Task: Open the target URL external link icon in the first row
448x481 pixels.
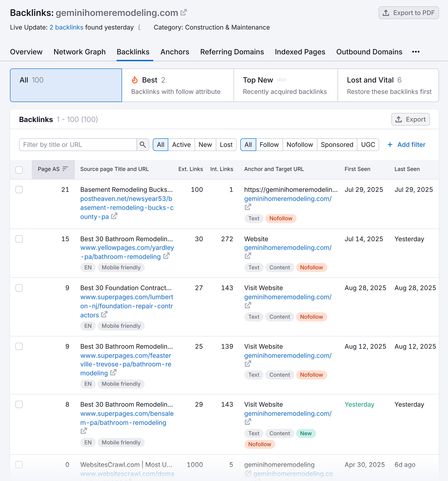Action: pos(248,207)
